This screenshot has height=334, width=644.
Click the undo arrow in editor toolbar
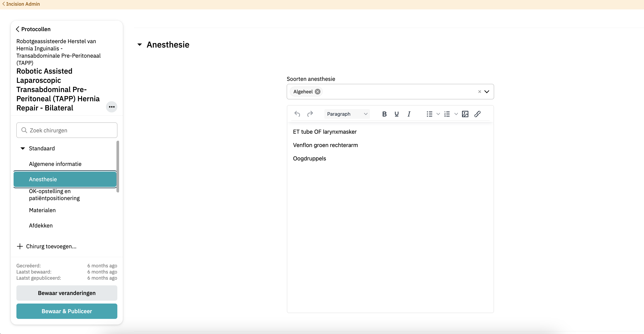pyautogui.click(x=297, y=114)
